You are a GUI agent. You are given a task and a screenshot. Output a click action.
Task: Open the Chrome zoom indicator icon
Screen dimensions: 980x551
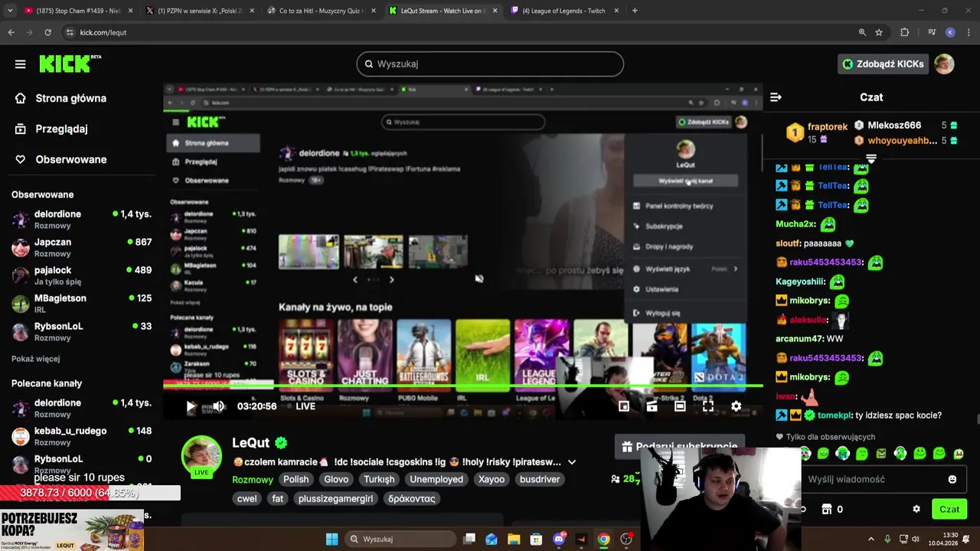click(862, 32)
